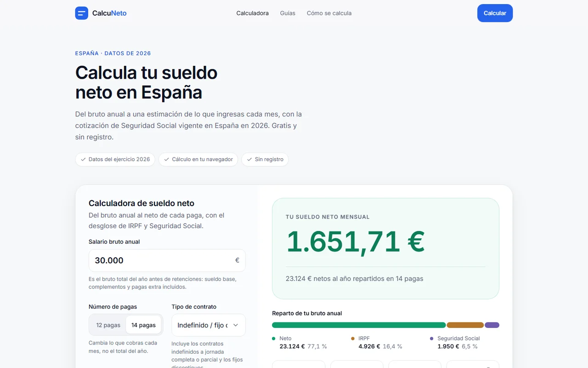Go to the Calculadora nav item
Screen dimensions: 588x368
(253, 13)
